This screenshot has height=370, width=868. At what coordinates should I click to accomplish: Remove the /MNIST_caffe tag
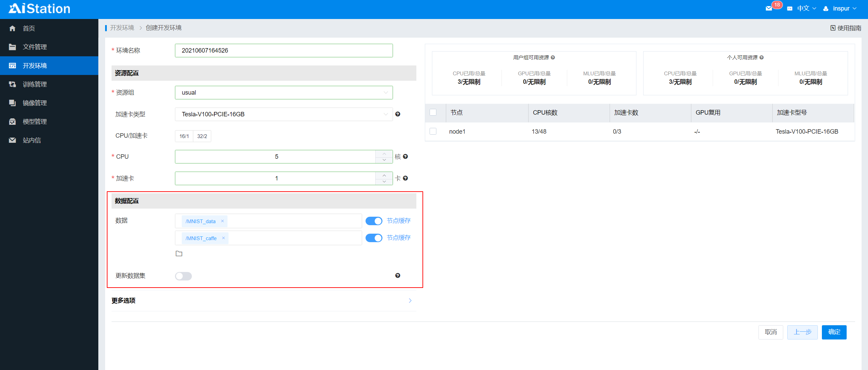click(223, 238)
